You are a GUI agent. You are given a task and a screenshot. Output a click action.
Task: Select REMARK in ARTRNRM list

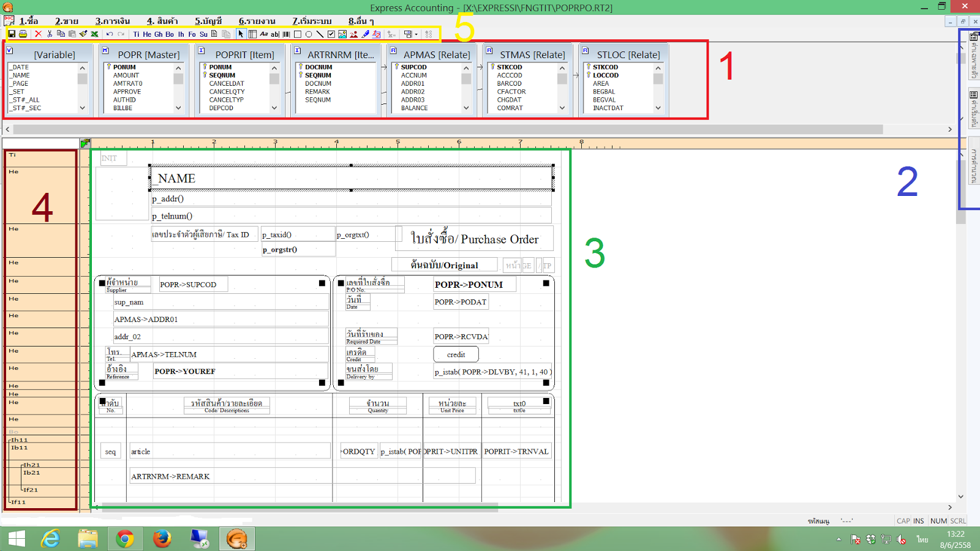[x=317, y=92]
